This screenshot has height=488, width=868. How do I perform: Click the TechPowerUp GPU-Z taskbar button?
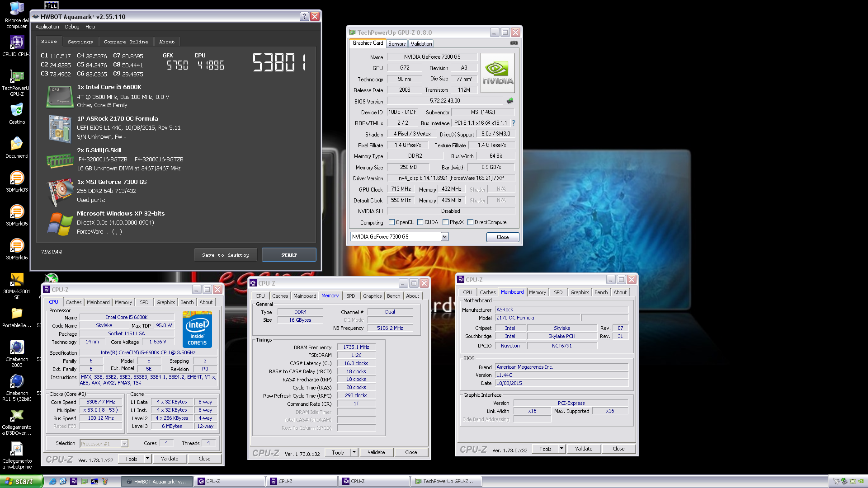coord(446,481)
